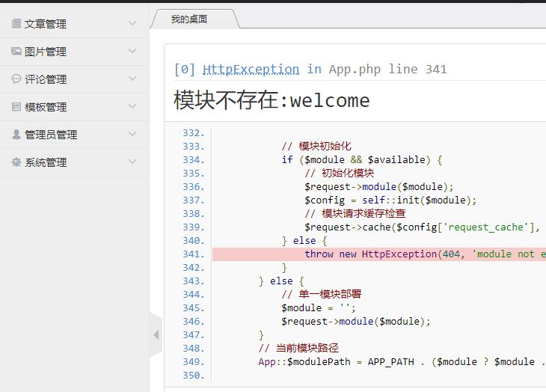Expand the 图片管理 chevron arrow

(132, 52)
